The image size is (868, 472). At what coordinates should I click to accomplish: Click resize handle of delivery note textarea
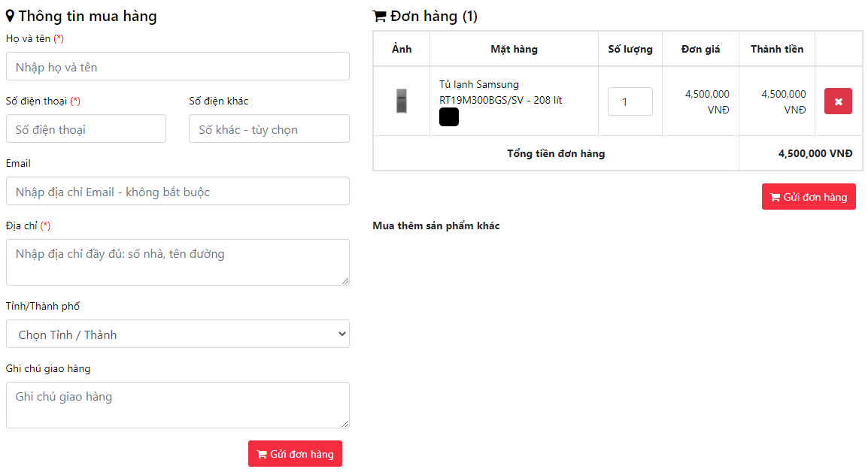(345, 424)
